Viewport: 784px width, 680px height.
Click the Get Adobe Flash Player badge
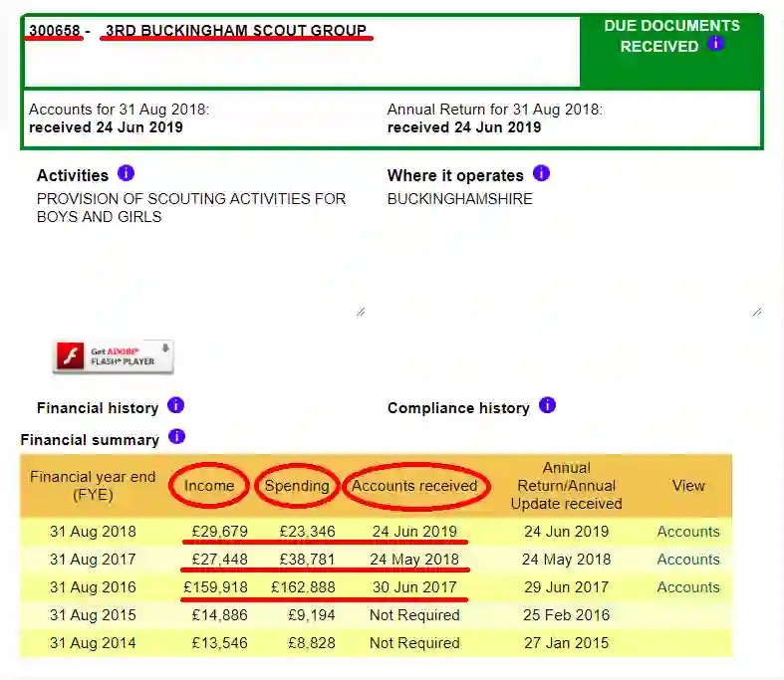click(113, 356)
